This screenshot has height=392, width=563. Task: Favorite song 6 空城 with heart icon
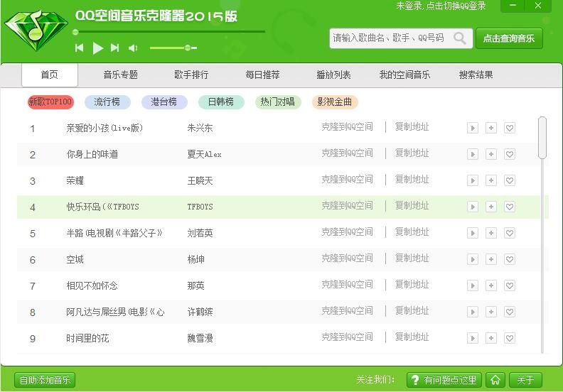pos(510,259)
